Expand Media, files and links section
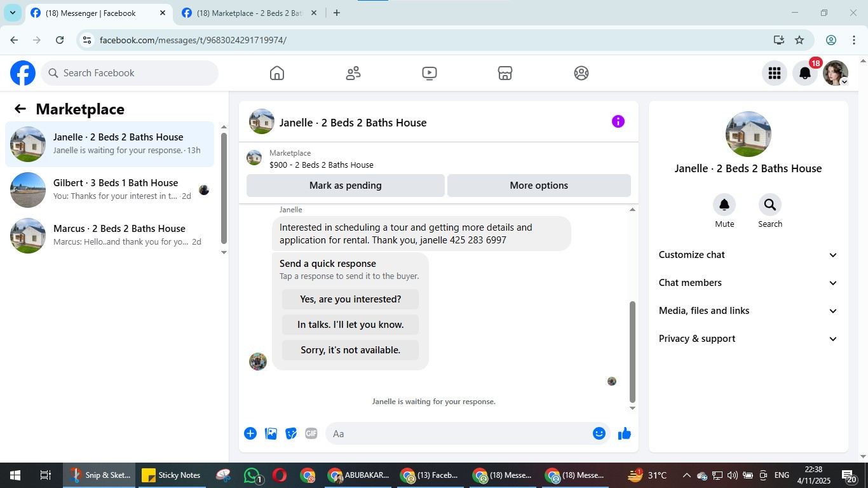 (x=748, y=311)
